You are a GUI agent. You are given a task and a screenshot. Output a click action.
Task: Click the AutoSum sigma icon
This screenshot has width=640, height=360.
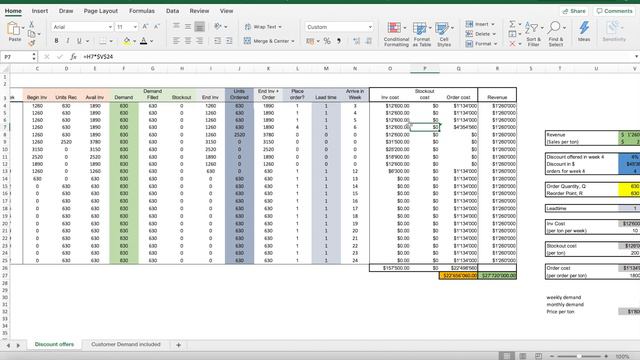coord(512,24)
